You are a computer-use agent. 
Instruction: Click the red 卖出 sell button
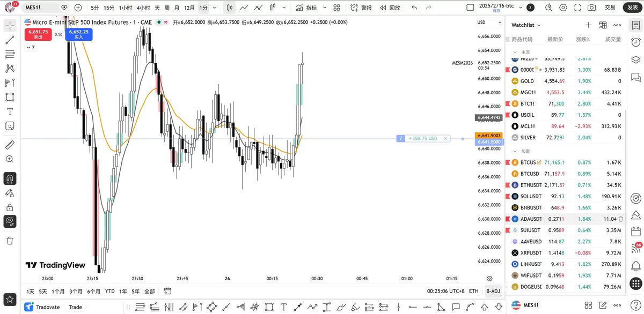[38, 34]
